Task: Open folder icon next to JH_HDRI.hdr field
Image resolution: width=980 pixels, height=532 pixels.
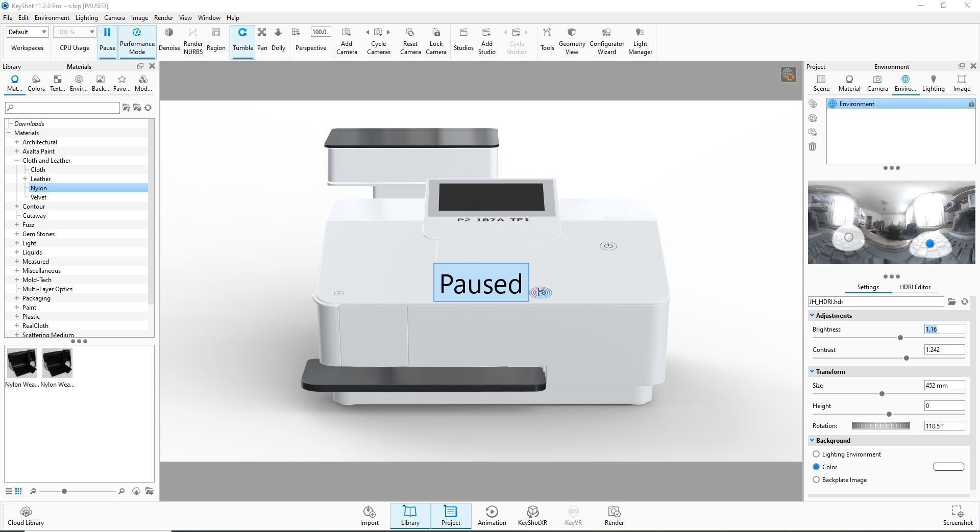Action: click(952, 302)
